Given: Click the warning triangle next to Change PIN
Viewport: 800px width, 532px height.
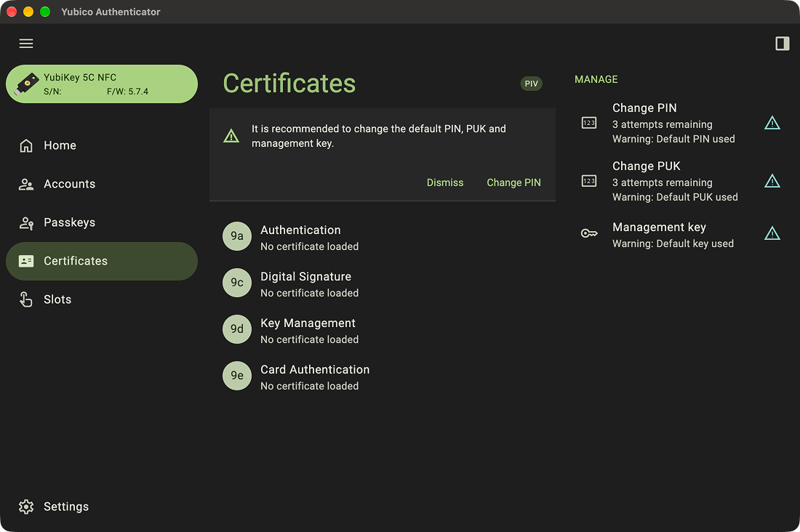Looking at the screenshot, I should [772, 123].
